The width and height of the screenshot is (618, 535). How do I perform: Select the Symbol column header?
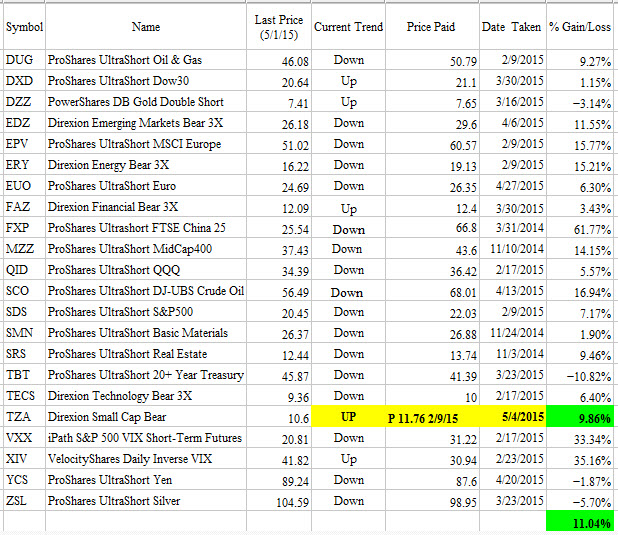[24, 27]
